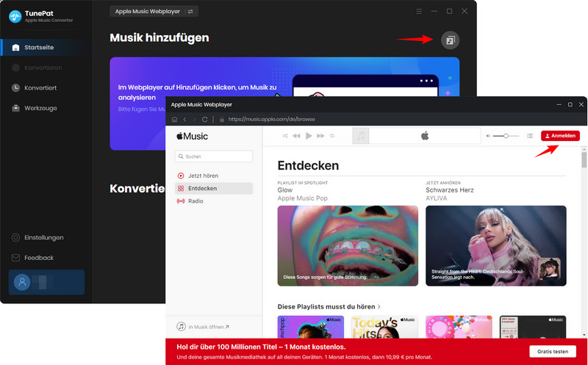The width and height of the screenshot is (588, 365).
Task: Click the music.apple.com URL field
Action: click(271, 119)
